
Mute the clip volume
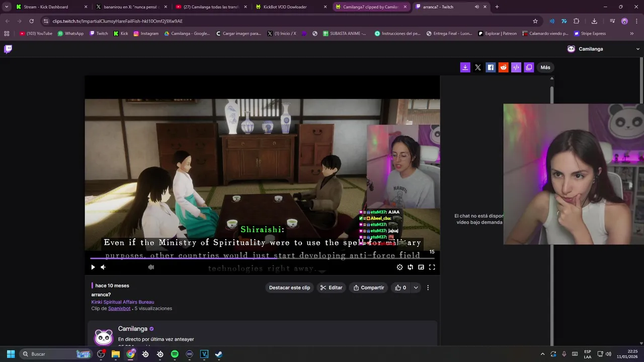(x=103, y=267)
